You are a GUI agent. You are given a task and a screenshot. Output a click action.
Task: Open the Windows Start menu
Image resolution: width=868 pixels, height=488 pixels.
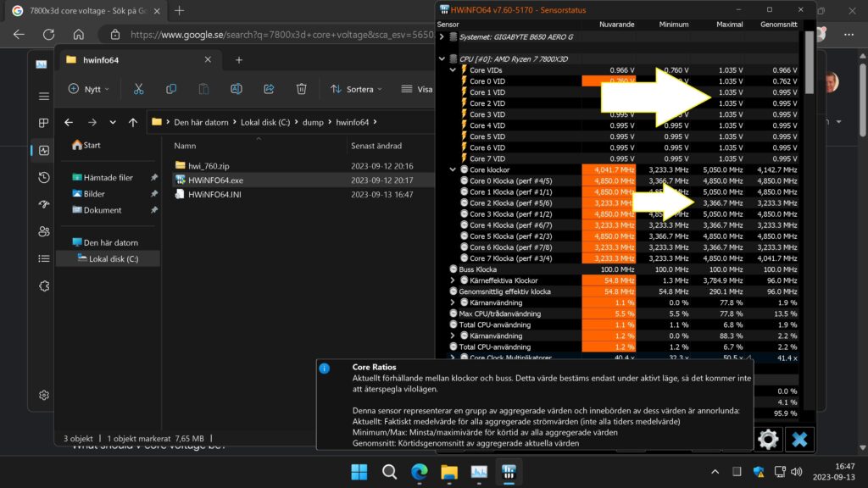tap(359, 472)
